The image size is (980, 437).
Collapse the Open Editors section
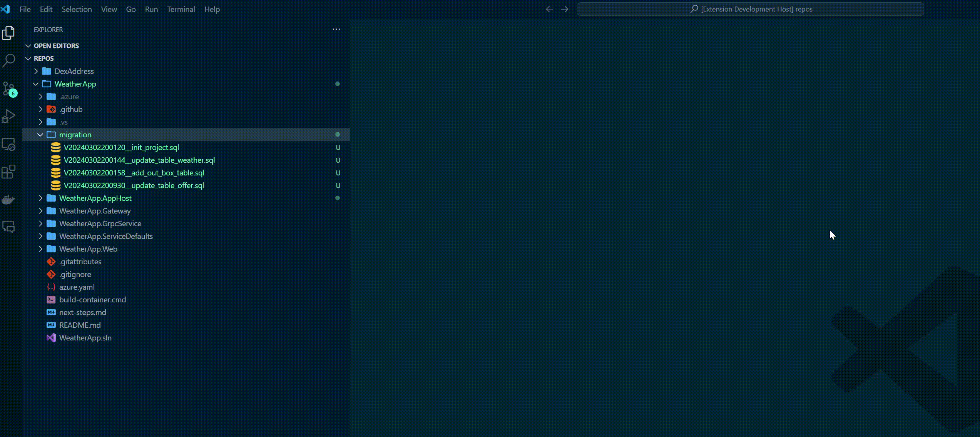tap(28, 46)
